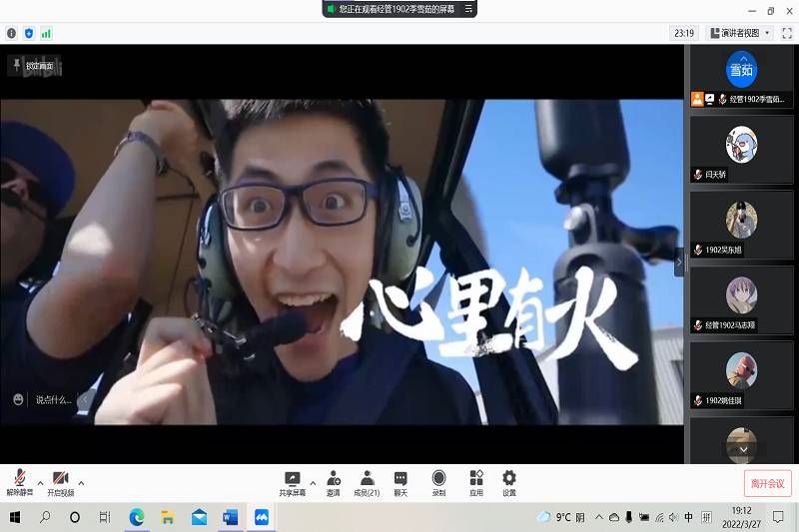Click the 共享屏幕 share screen icon

pos(292,482)
